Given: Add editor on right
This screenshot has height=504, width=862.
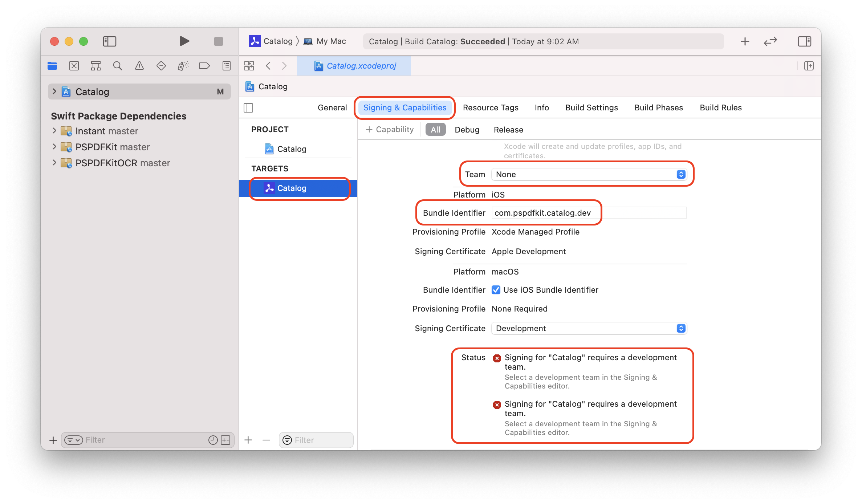Looking at the screenshot, I should pos(809,66).
